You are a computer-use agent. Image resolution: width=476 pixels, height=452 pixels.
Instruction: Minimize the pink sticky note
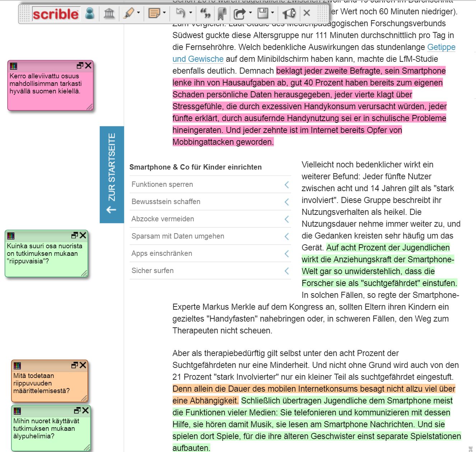click(80, 65)
